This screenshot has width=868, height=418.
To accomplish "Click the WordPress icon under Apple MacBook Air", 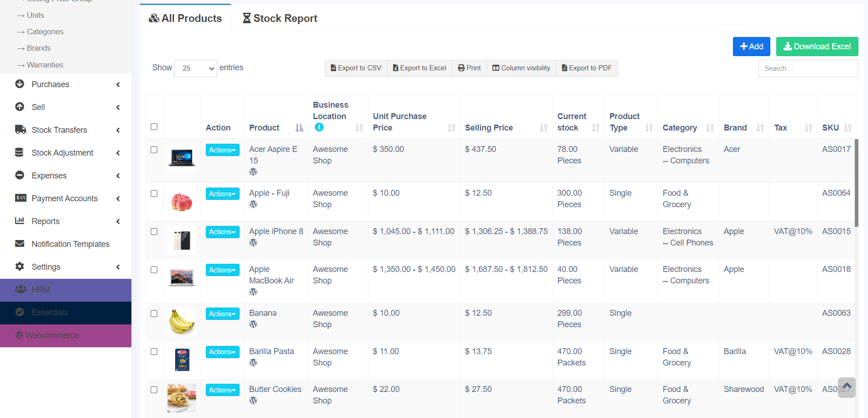I will click(253, 292).
